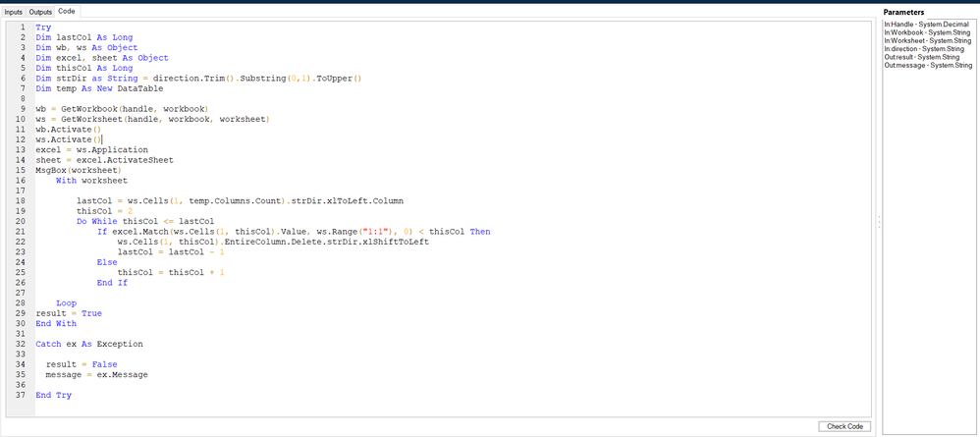Viewport: 980px width, 437px height.
Task: Click the Parameters panel heading
Action: (903, 12)
